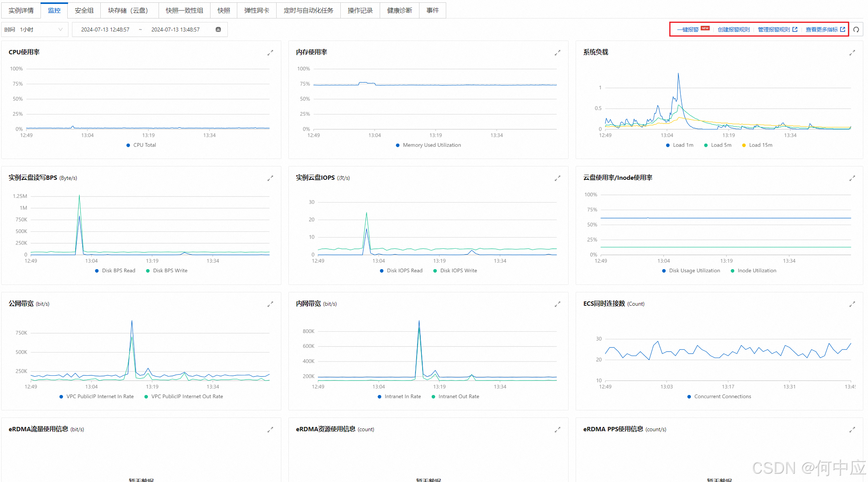
Task: Toggle the Load 1m legend series
Action: [x=680, y=145]
